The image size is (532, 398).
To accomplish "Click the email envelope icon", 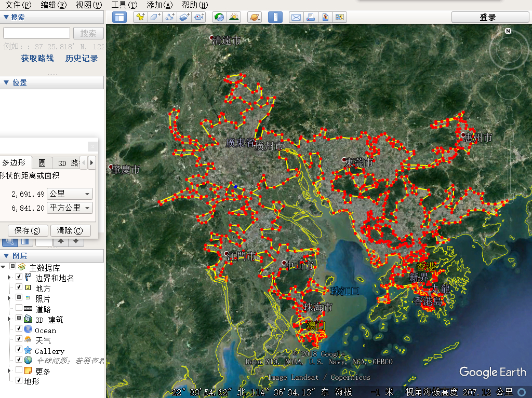I will (296, 17).
